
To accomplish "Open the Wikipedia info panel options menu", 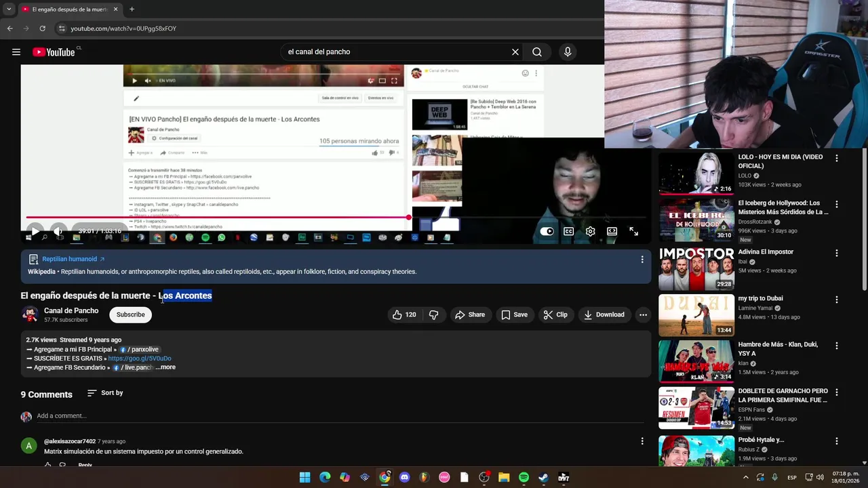I will coord(642,260).
